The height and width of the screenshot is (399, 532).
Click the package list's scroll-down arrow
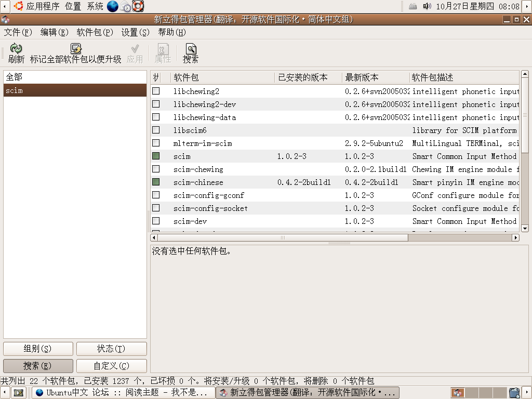click(x=525, y=229)
